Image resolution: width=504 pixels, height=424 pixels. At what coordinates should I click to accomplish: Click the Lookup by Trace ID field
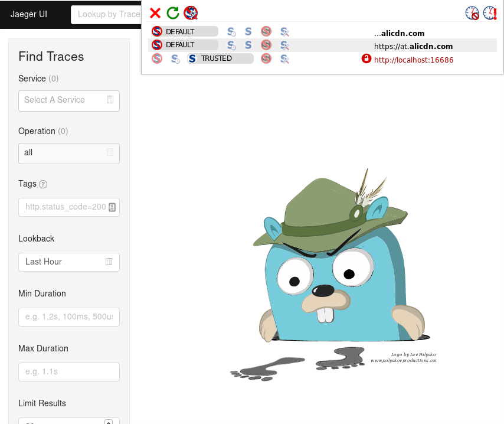point(106,15)
